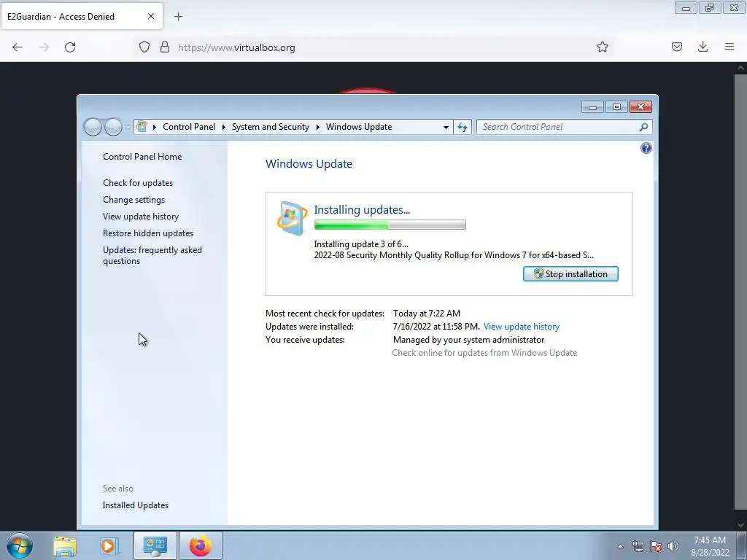
Task: Click Check online for updates from Windows Update
Action: coord(484,353)
